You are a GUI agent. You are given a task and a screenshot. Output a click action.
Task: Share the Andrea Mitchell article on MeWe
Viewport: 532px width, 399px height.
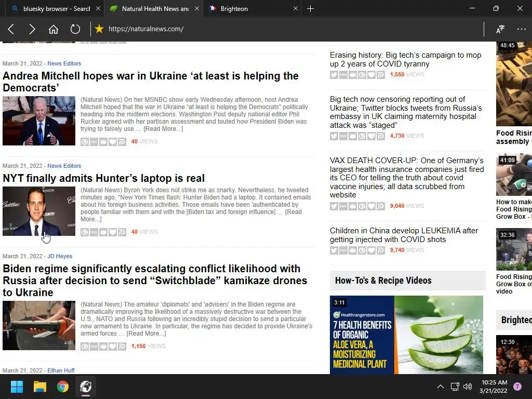pos(94,142)
